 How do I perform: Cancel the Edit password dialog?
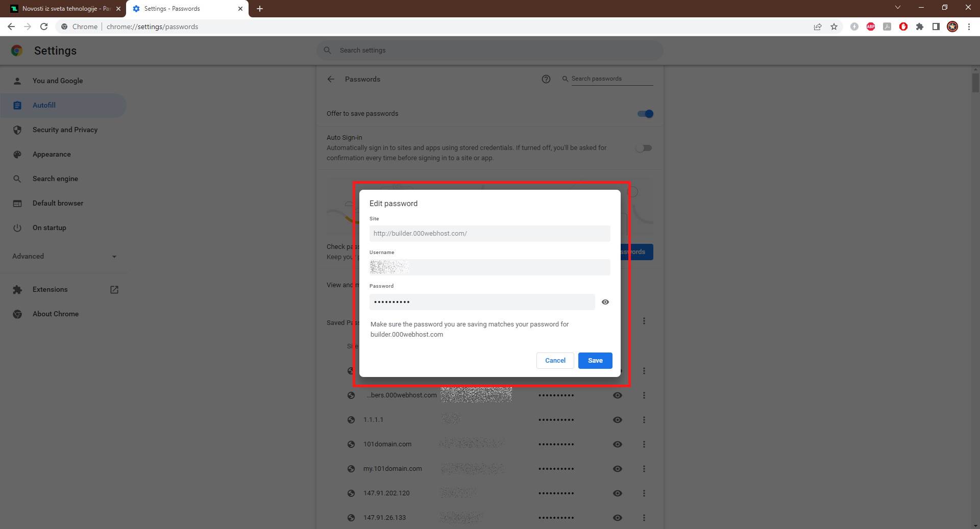click(555, 360)
